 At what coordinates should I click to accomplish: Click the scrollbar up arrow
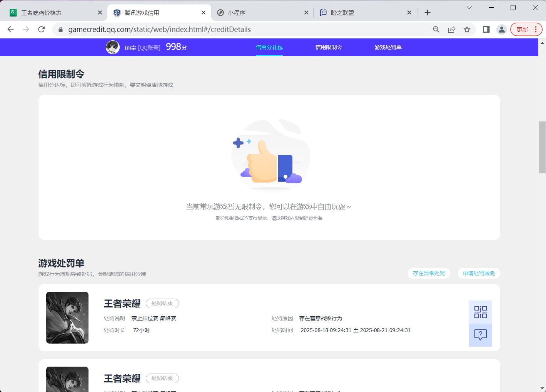[542, 42]
